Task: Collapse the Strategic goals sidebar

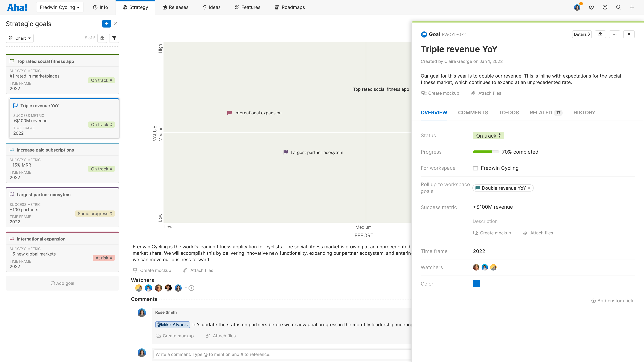Action: click(115, 24)
